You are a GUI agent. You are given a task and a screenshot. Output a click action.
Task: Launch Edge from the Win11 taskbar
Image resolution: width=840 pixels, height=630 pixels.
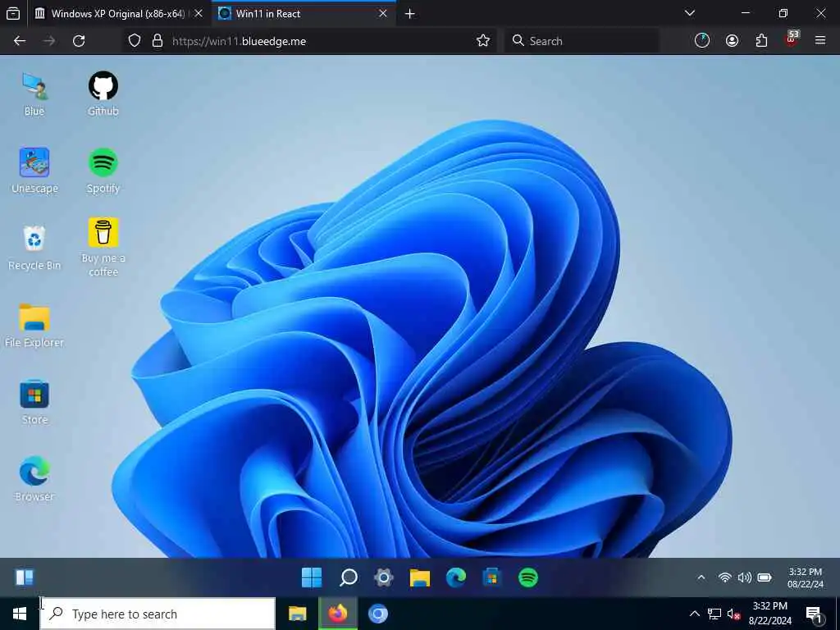[456, 577]
